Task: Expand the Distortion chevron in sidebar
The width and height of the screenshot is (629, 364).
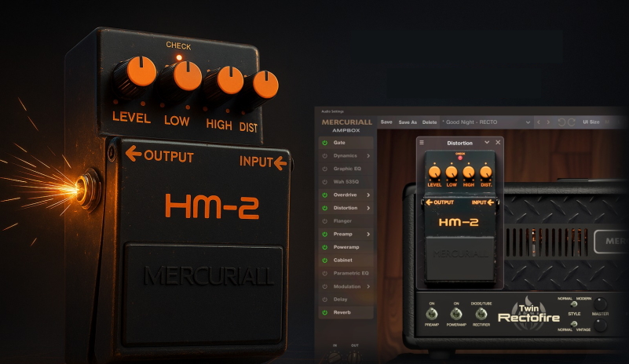Action: [368, 208]
